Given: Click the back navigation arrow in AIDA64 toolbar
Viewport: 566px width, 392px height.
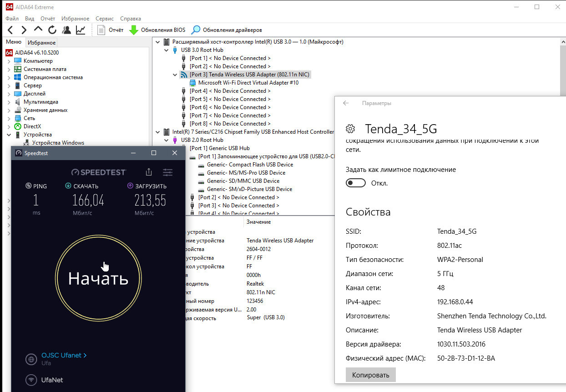Looking at the screenshot, I should pyautogui.click(x=10, y=30).
